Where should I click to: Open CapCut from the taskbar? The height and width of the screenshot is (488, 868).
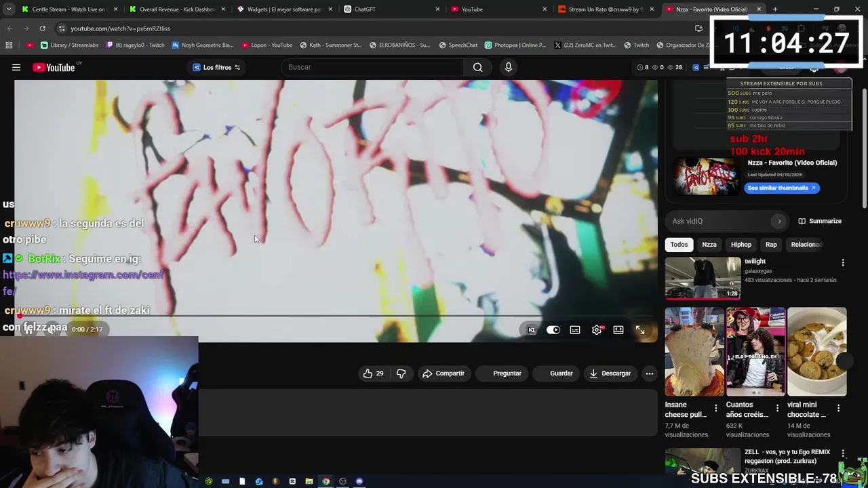[292, 481]
